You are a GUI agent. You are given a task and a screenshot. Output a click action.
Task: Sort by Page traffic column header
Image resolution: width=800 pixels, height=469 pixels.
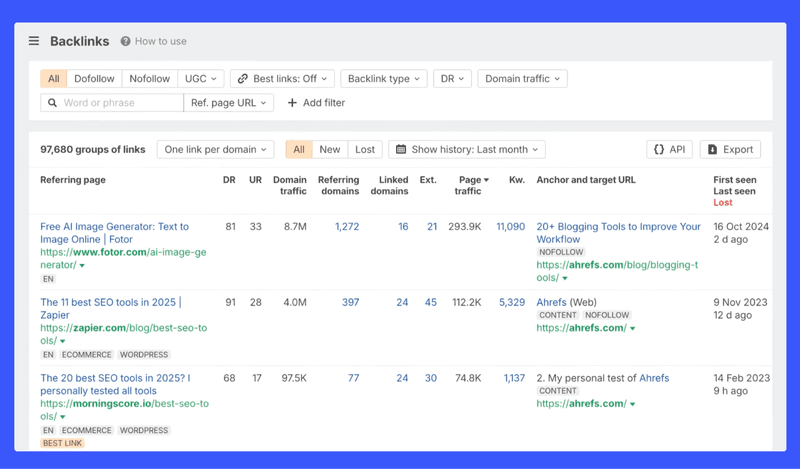coord(469,185)
